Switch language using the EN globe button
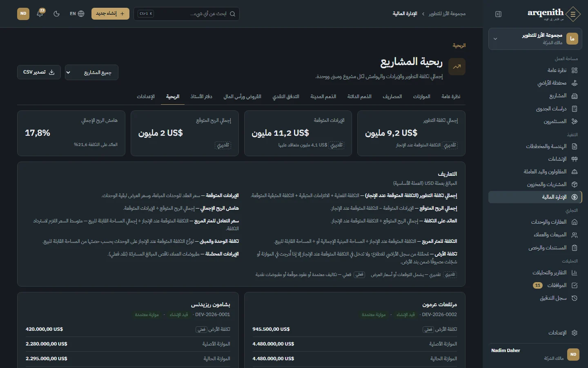The width and height of the screenshot is (588, 368). tap(77, 13)
